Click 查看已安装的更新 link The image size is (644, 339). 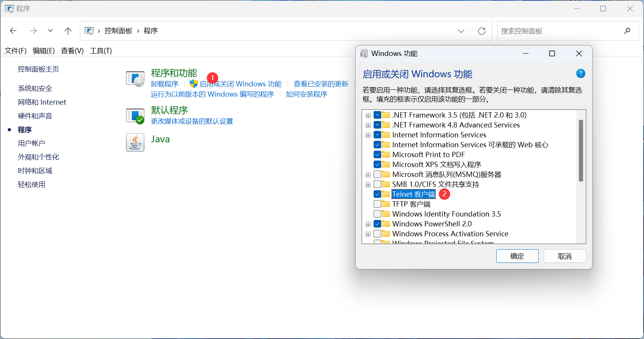tap(321, 84)
